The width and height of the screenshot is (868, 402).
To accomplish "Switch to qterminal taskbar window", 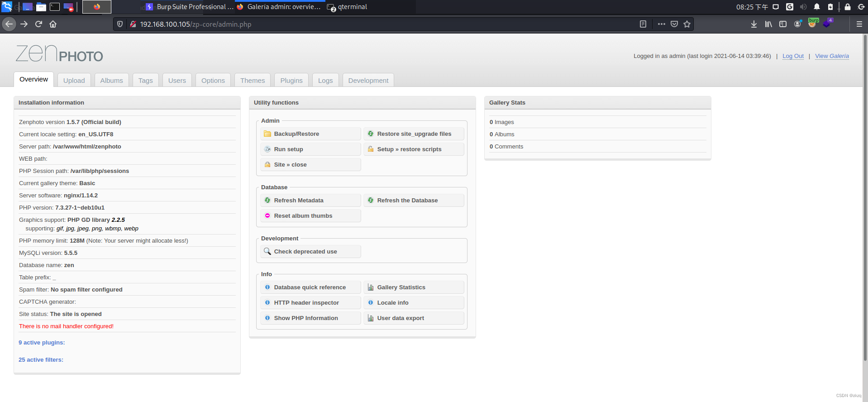I will pyautogui.click(x=348, y=7).
